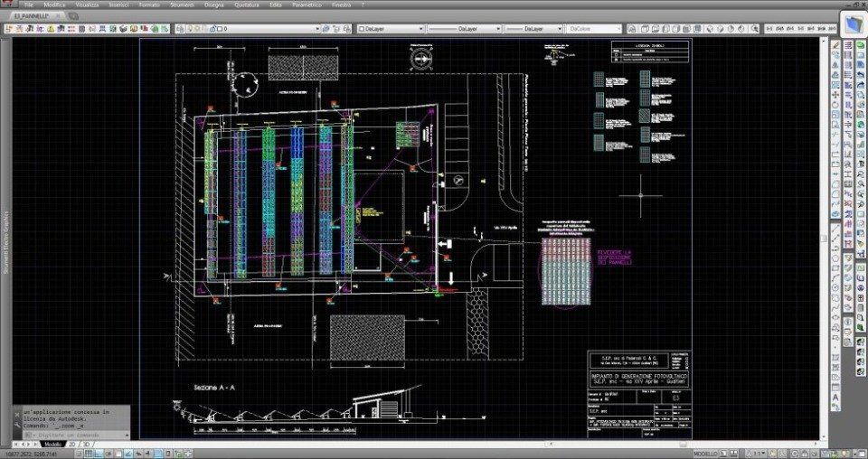Click the new drawing tab icon
The height and width of the screenshot is (459, 868).
pos(73,16)
